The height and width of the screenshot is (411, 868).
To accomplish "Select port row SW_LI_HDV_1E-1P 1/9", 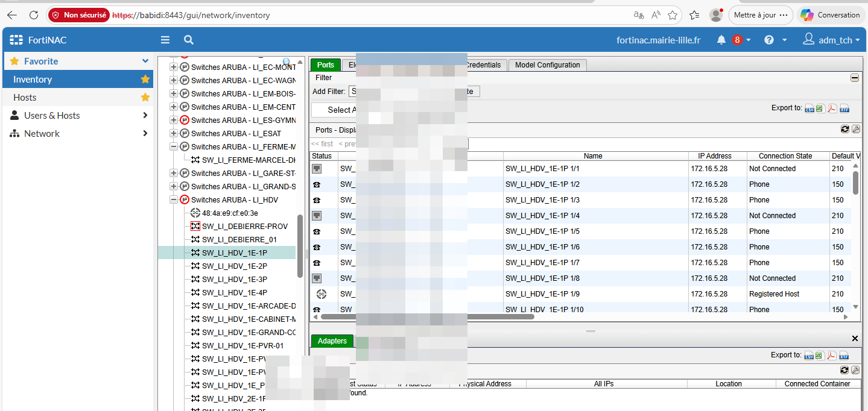I will [x=581, y=293].
